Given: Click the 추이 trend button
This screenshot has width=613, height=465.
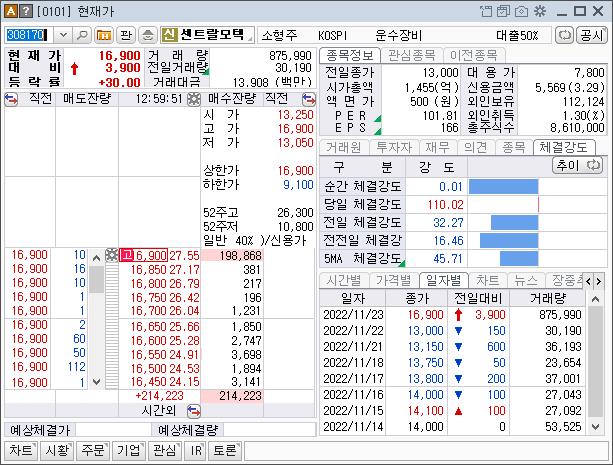Looking at the screenshot, I should pyautogui.click(x=577, y=165).
